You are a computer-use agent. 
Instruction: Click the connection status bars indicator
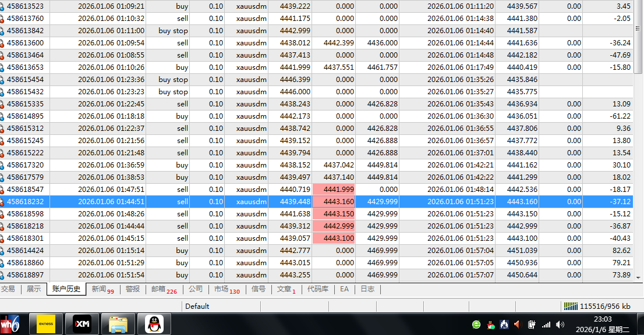pyautogui.click(x=571, y=306)
